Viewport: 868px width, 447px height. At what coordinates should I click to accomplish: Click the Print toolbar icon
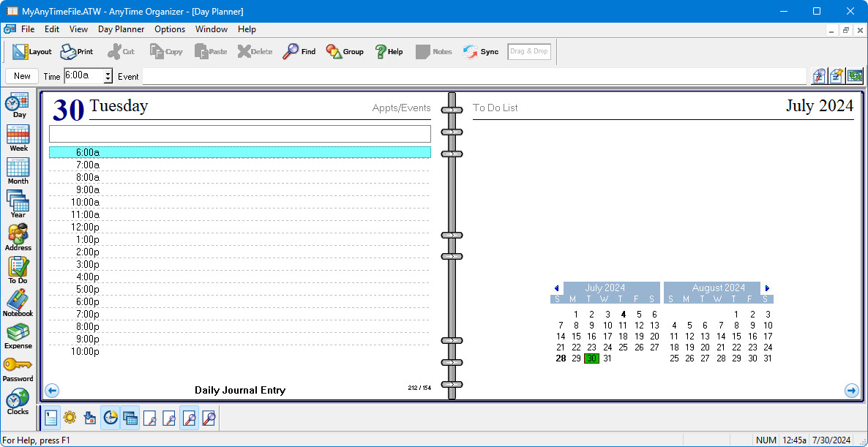point(76,51)
